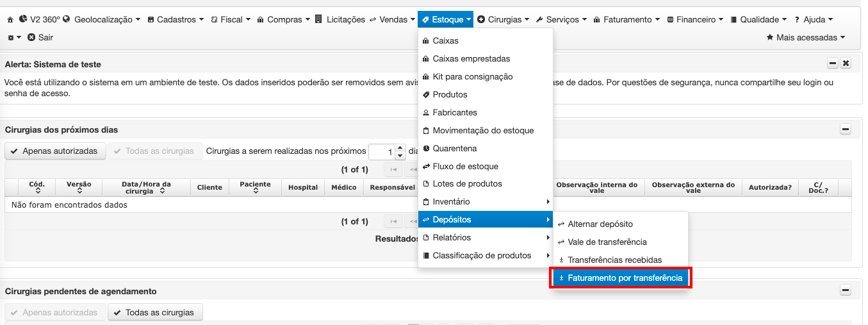Open the Cirurgias menu
The image size is (868, 325).
[x=504, y=20]
